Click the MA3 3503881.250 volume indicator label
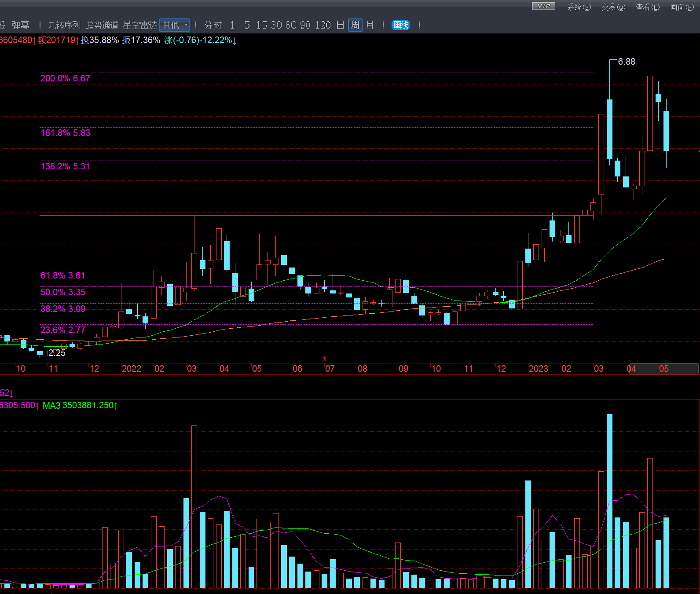 [80, 405]
